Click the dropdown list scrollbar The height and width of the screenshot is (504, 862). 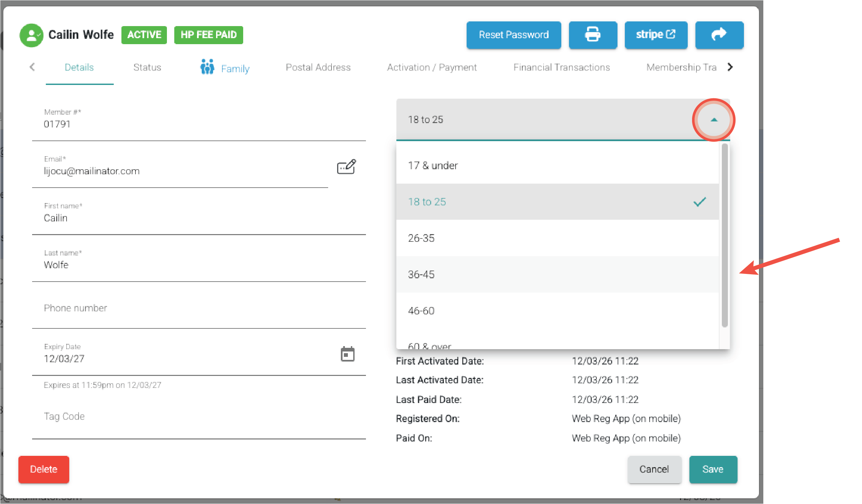[724, 236]
